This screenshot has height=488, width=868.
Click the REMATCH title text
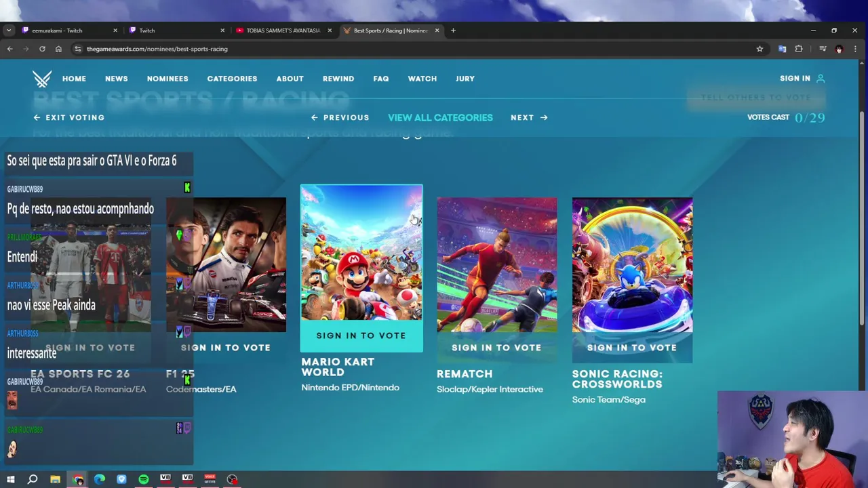tap(465, 374)
